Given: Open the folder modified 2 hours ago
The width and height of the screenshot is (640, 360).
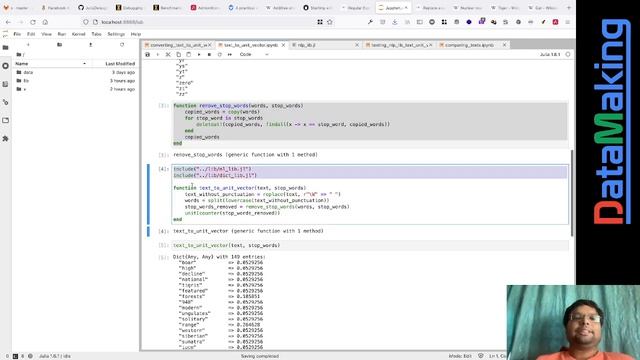Looking at the screenshot, I should click(75, 89).
